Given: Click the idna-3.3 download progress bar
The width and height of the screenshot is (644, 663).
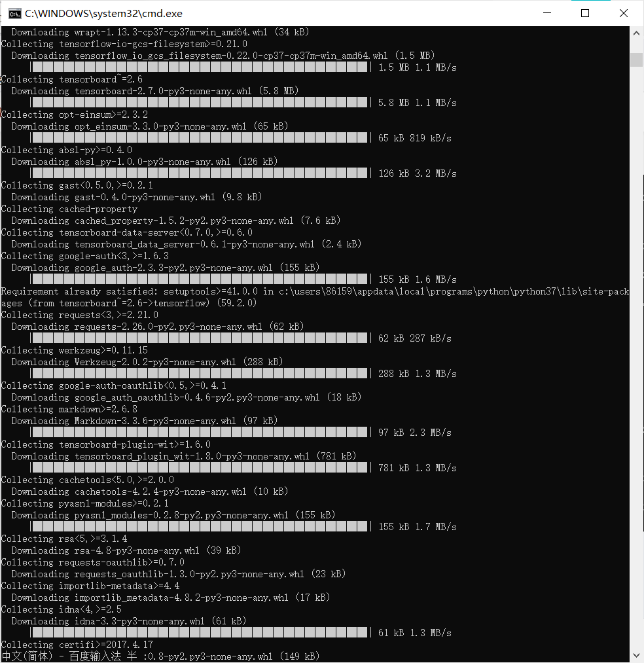Looking at the screenshot, I should [200, 633].
